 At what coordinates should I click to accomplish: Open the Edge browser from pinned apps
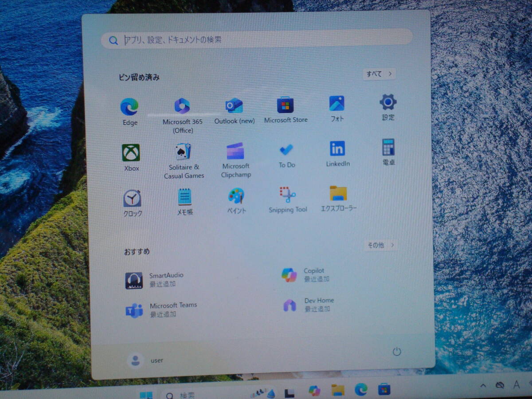click(x=129, y=111)
